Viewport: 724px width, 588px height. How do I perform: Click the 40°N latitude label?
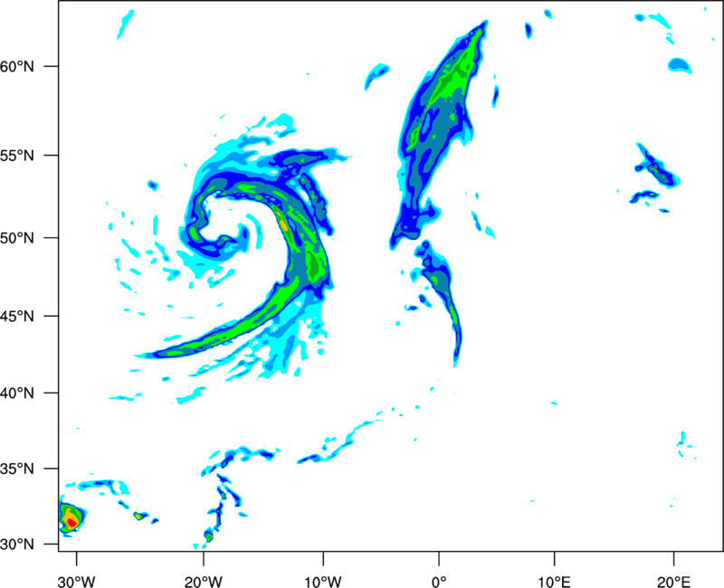[17, 394]
